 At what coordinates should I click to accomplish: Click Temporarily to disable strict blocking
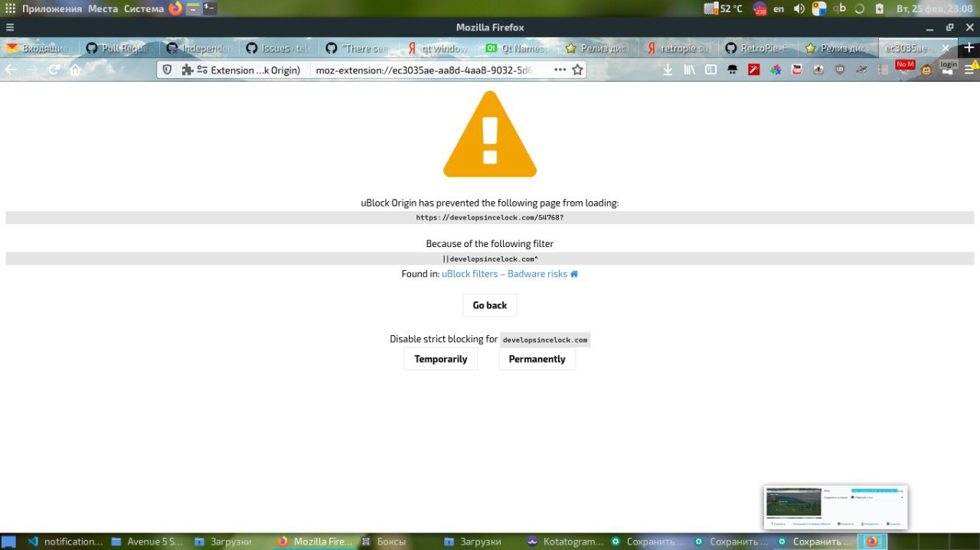pyautogui.click(x=441, y=359)
